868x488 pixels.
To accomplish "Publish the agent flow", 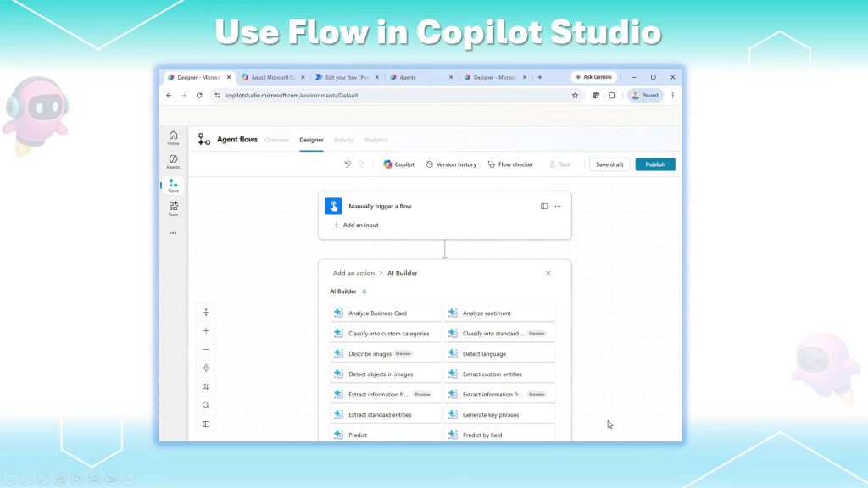I will tap(655, 164).
